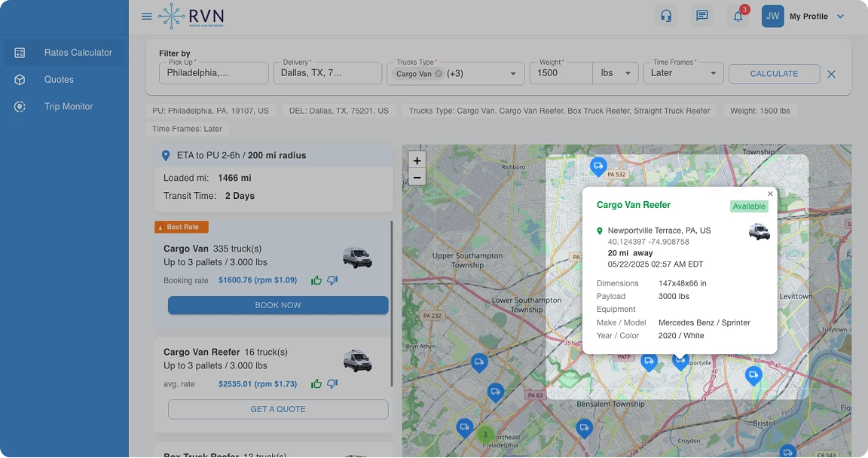
Task: Zoom in on the map
Action: [417, 161]
